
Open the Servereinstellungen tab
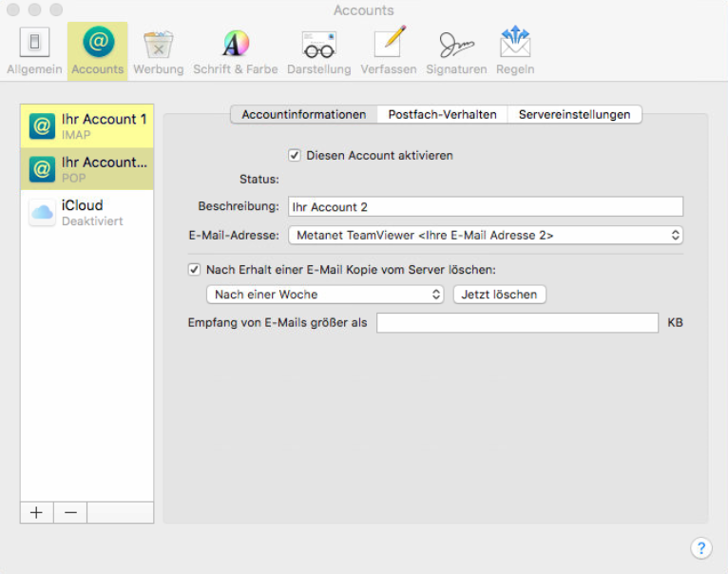click(574, 114)
